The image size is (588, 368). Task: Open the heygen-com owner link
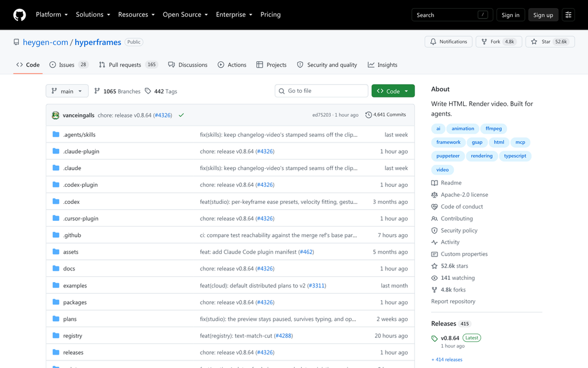[45, 42]
